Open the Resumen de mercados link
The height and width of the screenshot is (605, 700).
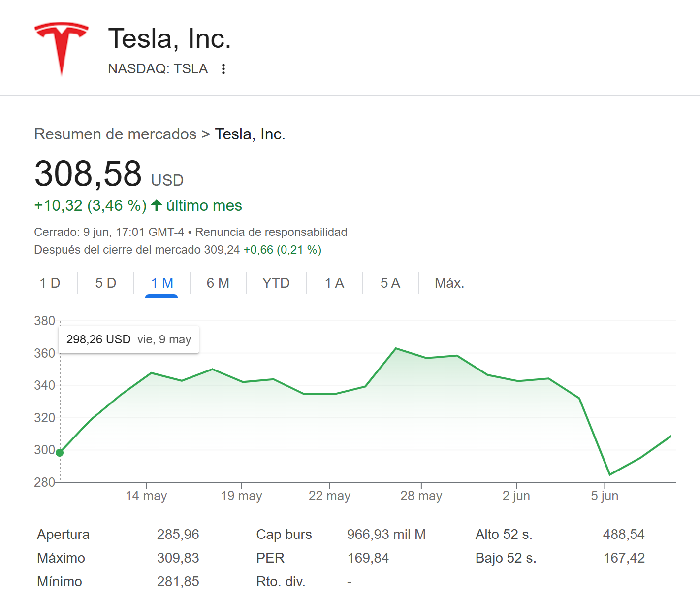pos(115,134)
